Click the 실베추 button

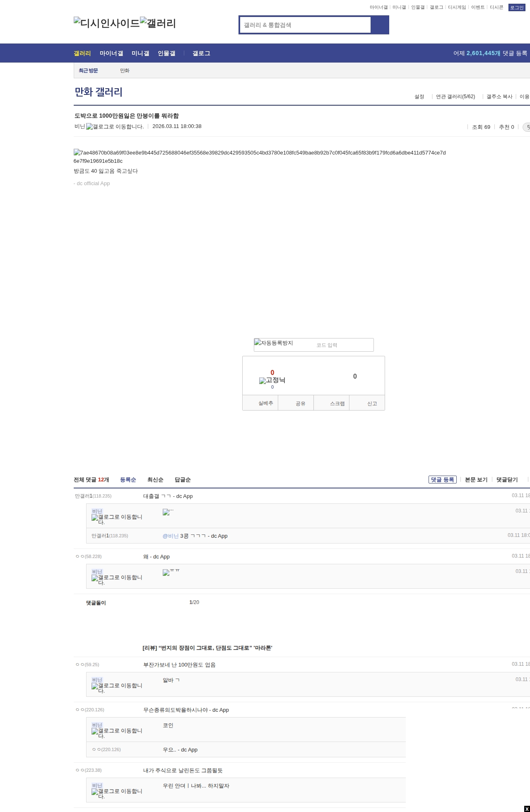click(260, 403)
